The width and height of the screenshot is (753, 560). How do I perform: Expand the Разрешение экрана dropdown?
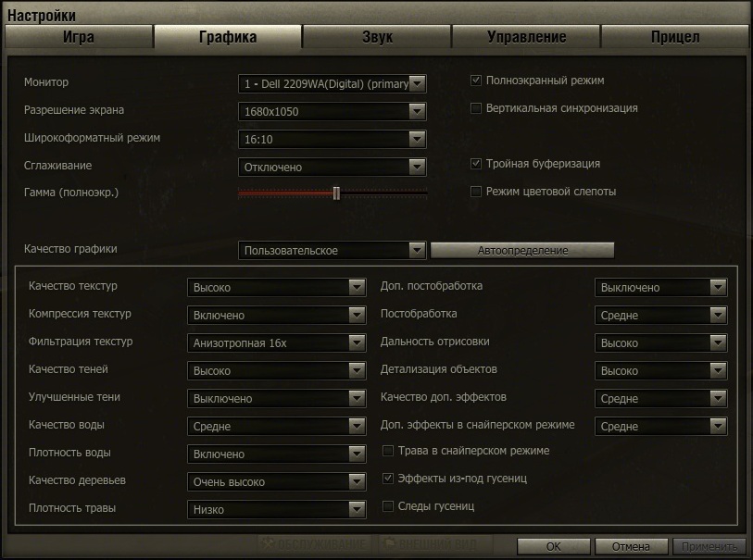click(332, 112)
